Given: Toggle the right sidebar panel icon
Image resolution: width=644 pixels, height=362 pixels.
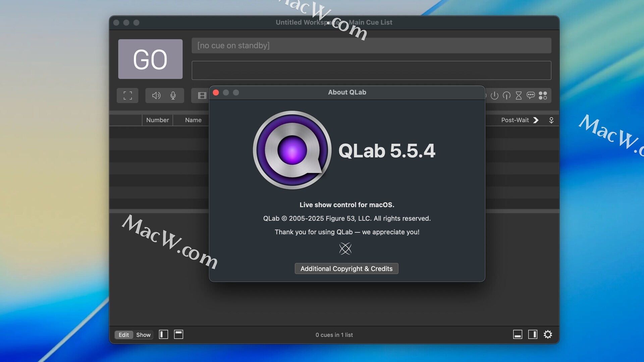Looking at the screenshot, I should coord(533,334).
